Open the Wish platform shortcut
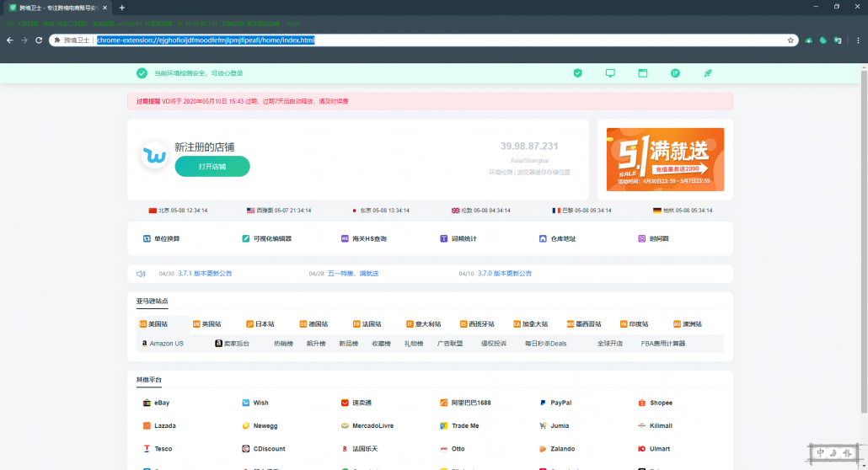The width and height of the screenshot is (868, 470). (x=255, y=403)
